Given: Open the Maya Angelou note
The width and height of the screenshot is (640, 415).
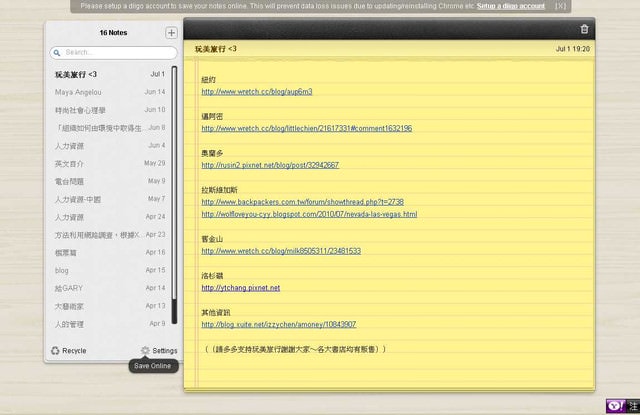Looking at the screenshot, I should [110, 92].
